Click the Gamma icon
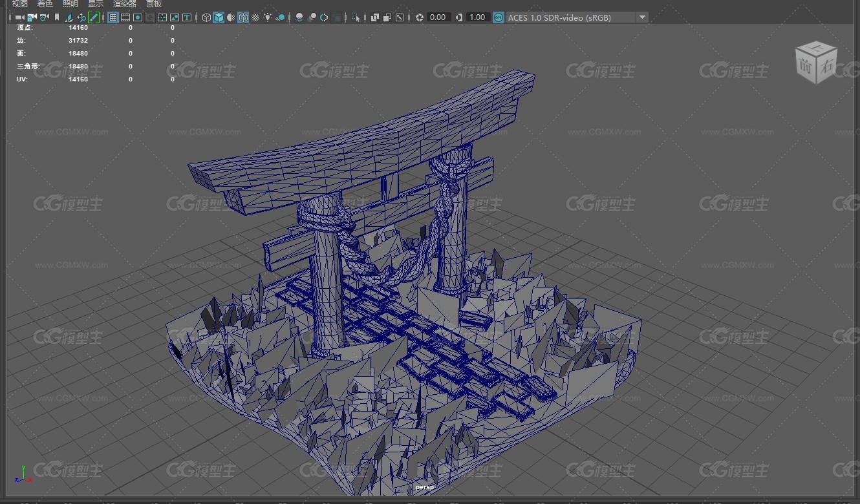 [x=459, y=17]
